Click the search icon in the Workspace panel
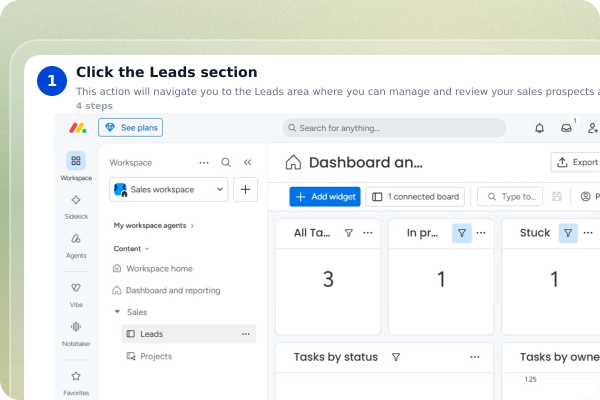This screenshot has height=400, width=600. tap(226, 163)
